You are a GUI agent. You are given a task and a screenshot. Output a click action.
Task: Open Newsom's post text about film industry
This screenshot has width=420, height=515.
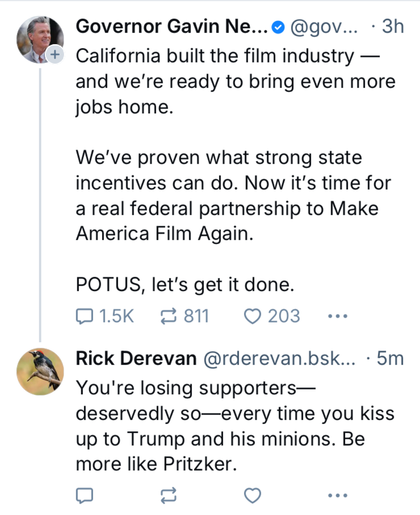point(227,162)
